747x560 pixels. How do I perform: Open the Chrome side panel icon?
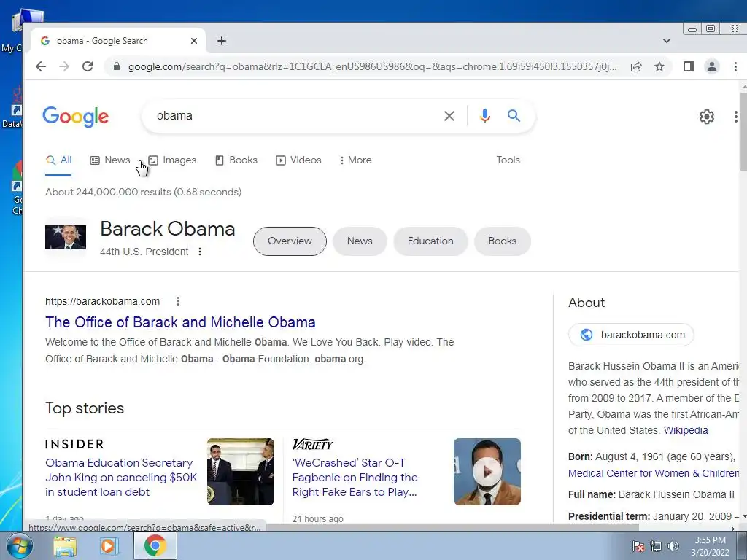click(688, 66)
